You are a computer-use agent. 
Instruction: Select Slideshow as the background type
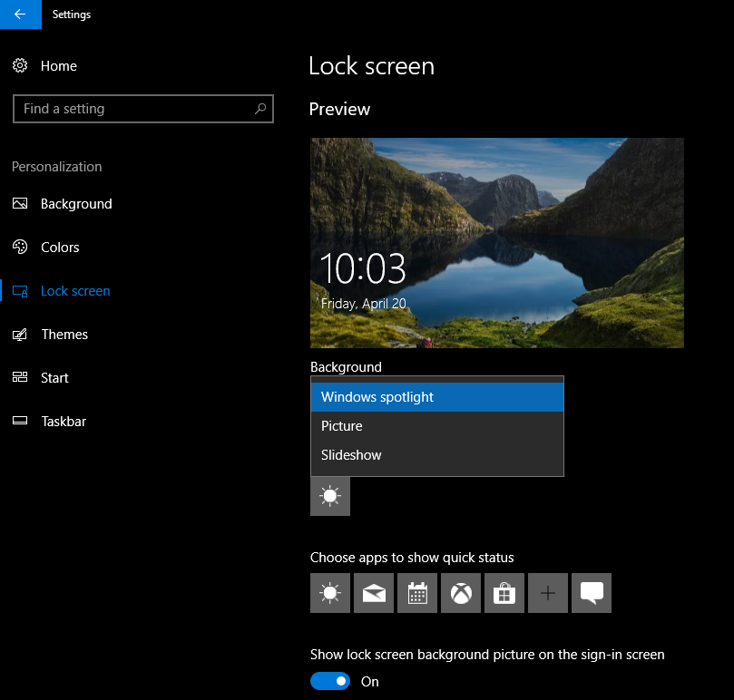(350, 454)
